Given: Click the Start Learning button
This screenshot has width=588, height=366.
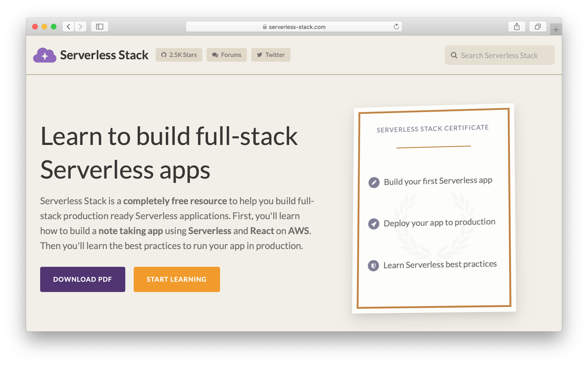Looking at the screenshot, I should click(x=177, y=279).
